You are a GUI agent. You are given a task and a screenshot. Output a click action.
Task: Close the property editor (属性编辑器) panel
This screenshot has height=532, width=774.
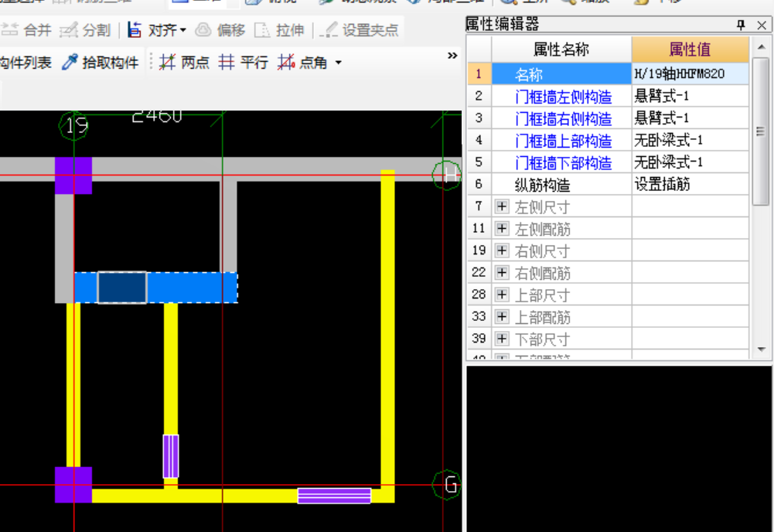[x=762, y=25]
